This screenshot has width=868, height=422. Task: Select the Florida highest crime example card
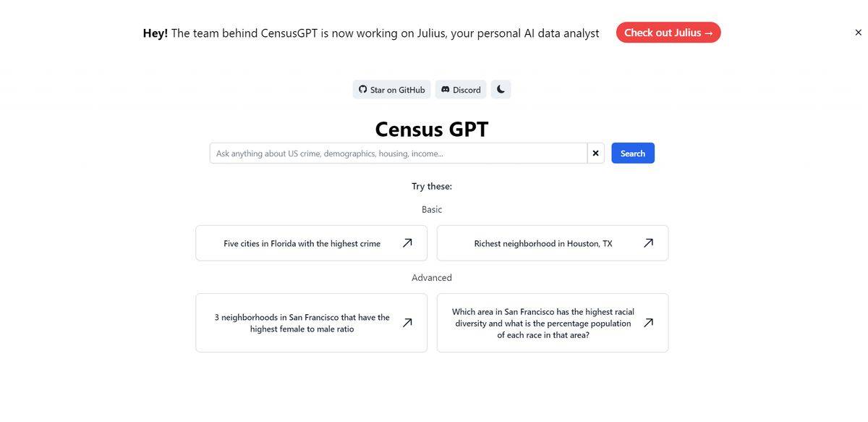(302, 242)
